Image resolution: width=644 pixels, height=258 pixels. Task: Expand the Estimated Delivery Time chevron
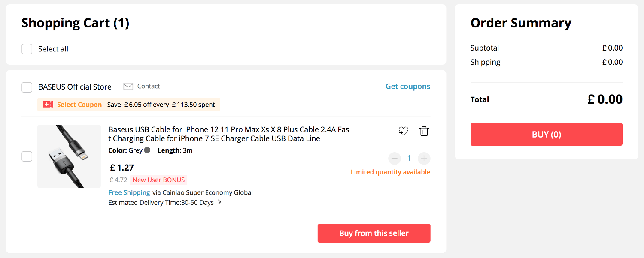coord(219,202)
